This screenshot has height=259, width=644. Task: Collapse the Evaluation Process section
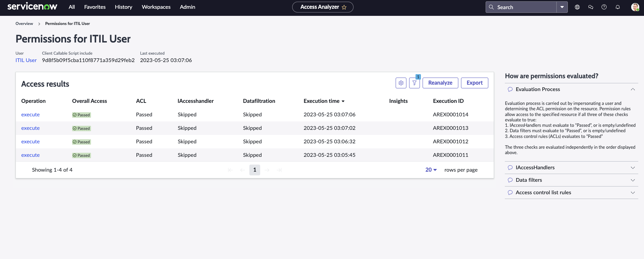(633, 89)
